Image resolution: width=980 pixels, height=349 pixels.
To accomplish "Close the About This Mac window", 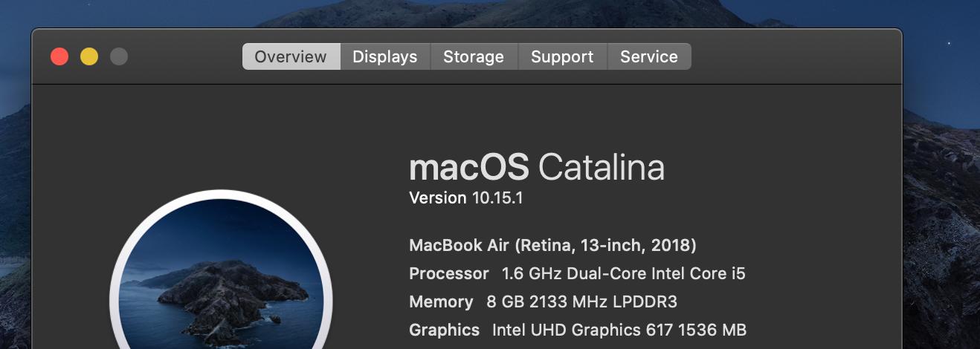I will tap(59, 56).
